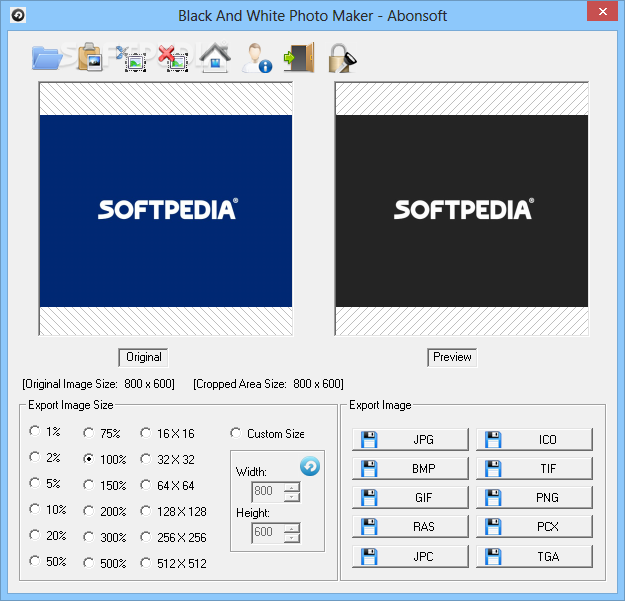625x601 pixels.
Task: Select the 5% export size
Action: click(x=45, y=483)
